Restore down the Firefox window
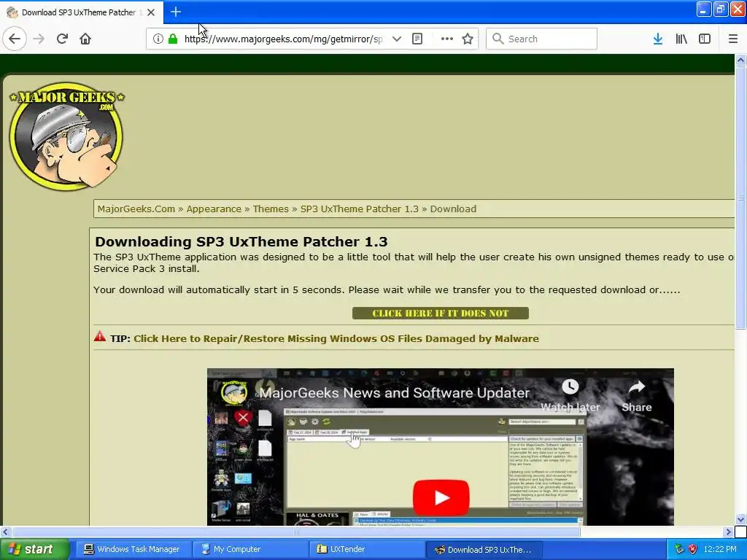 721,9
